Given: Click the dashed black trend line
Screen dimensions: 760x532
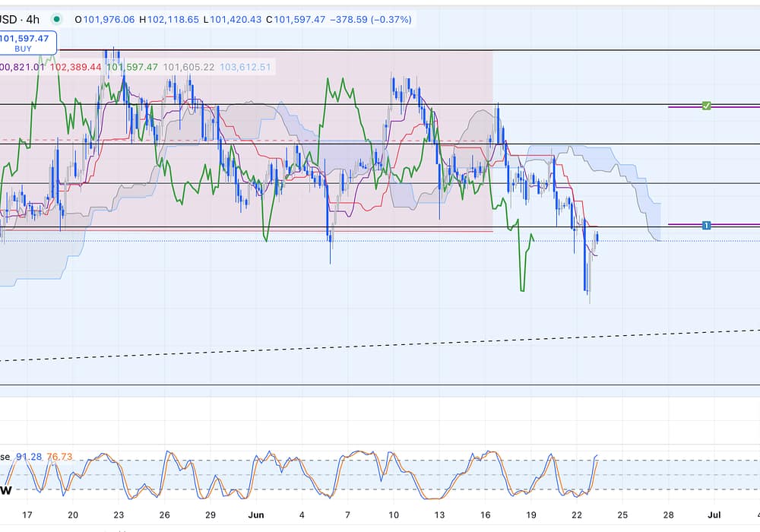Looking at the screenshot, I should 380,346.
